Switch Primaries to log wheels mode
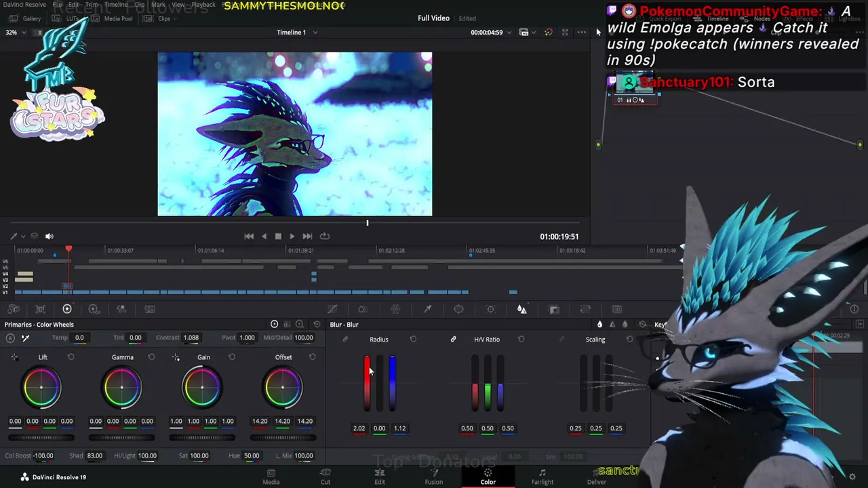Viewport: 868px width, 488px height. [x=299, y=325]
